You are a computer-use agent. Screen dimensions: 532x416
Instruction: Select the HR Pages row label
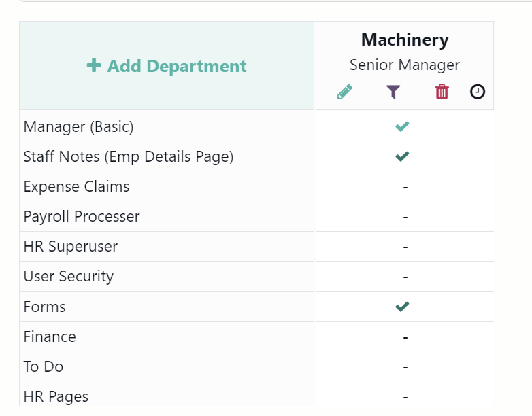56,397
